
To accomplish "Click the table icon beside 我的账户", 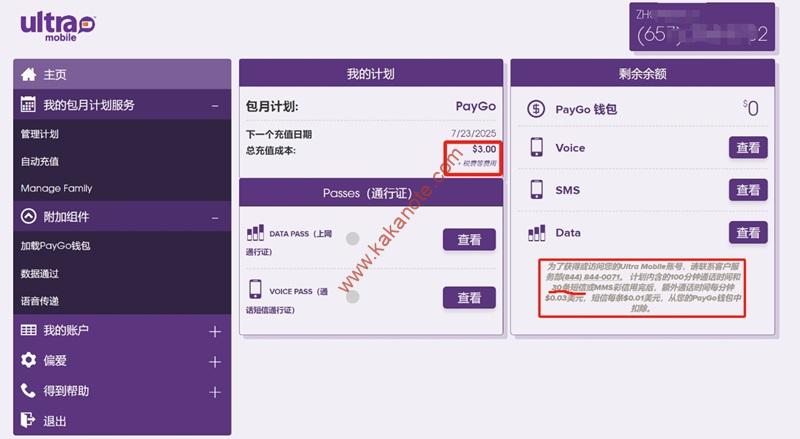I will (29, 330).
